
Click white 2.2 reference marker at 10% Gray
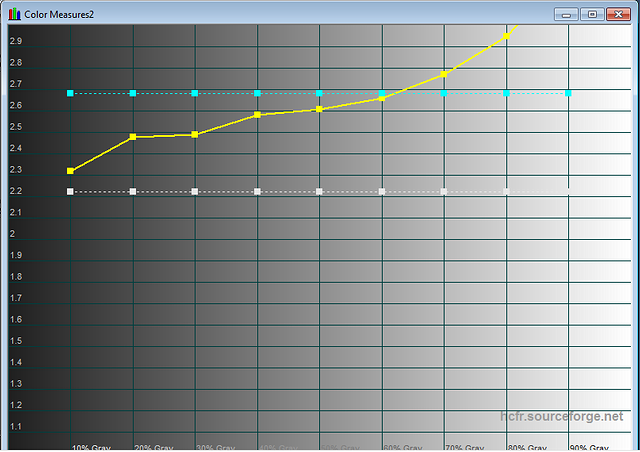(x=70, y=191)
